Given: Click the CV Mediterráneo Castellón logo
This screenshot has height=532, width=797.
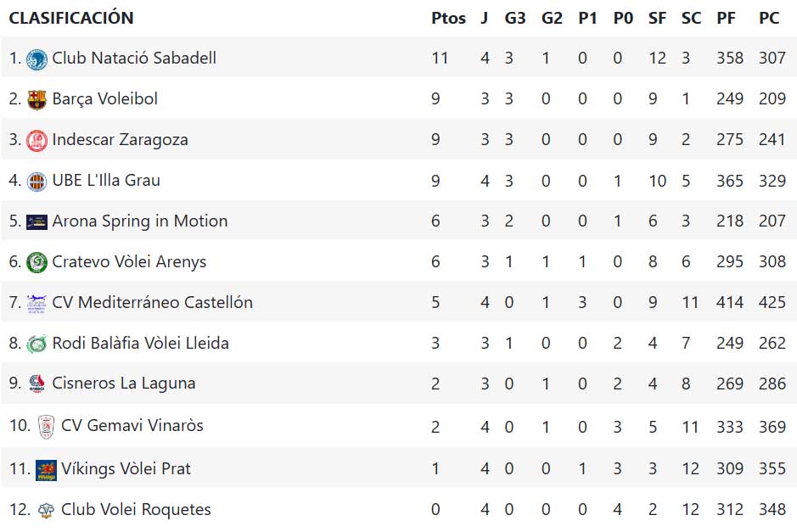Looking at the screenshot, I should point(36,303).
